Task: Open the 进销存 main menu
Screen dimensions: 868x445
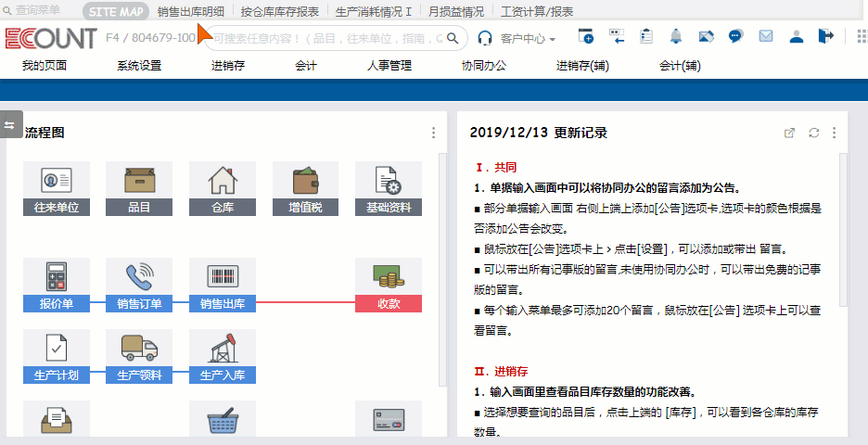Action: pyautogui.click(x=228, y=66)
